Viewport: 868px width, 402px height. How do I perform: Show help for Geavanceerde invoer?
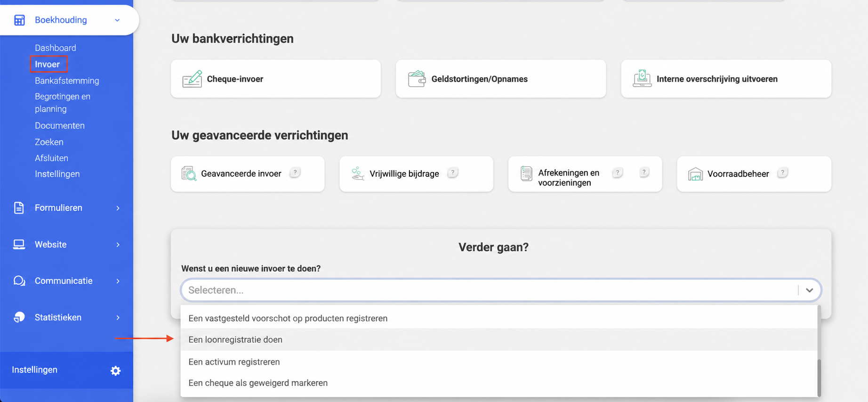point(295,172)
